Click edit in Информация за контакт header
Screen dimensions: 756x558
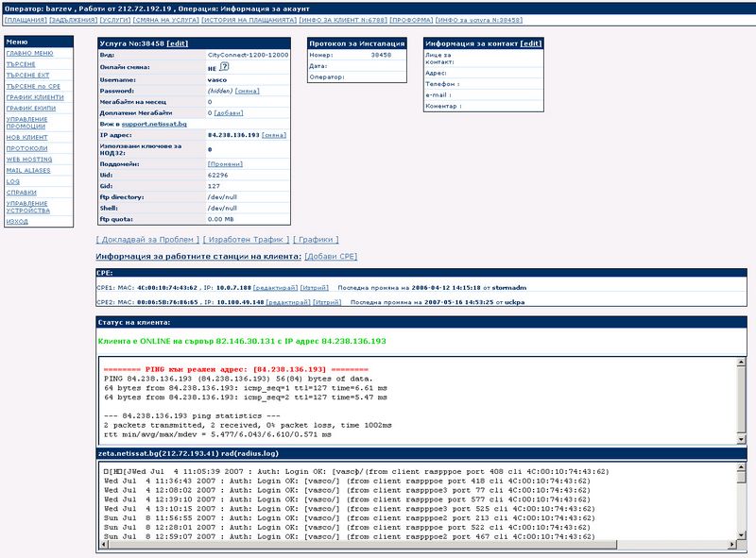pyautogui.click(x=531, y=43)
